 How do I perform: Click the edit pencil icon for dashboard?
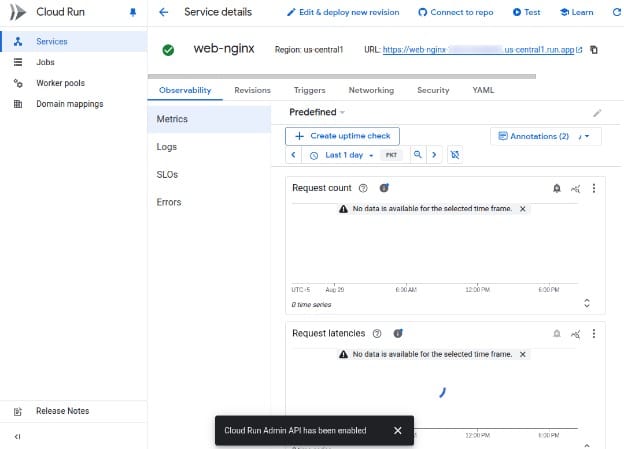(x=597, y=113)
